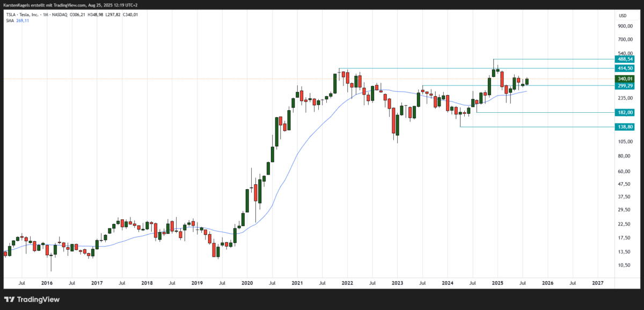Click the 2027 label on time axis

(597, 282)
